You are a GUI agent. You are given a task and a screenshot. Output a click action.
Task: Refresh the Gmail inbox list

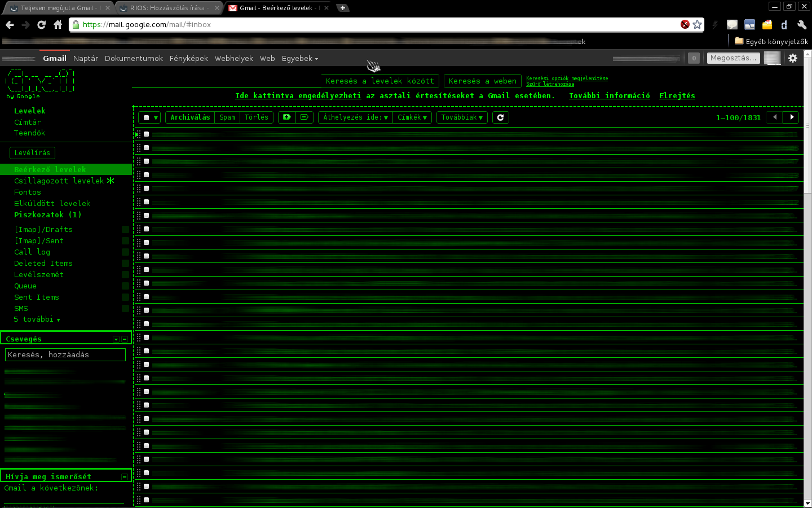click(x=500, y=117)
